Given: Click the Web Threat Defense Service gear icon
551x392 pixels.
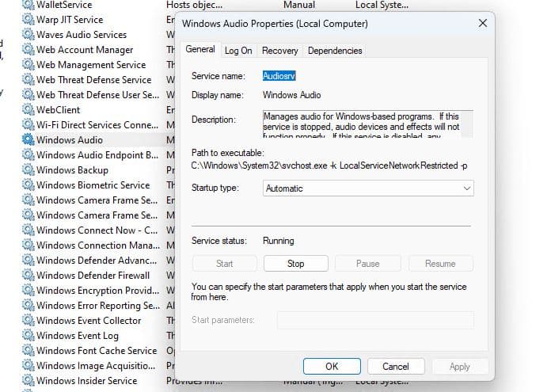Looking at the screenshot, I should click(x=28, y=79).
